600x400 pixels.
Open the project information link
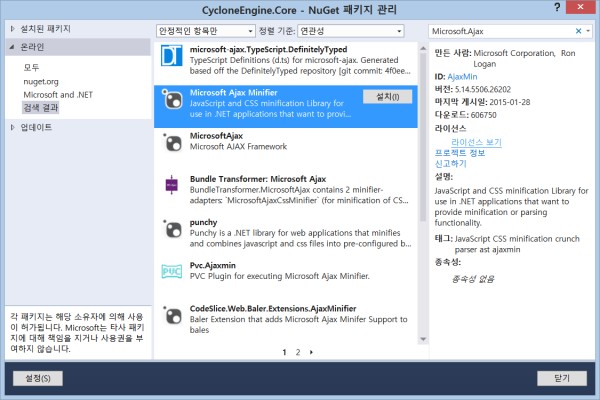(x=460, y=153)
